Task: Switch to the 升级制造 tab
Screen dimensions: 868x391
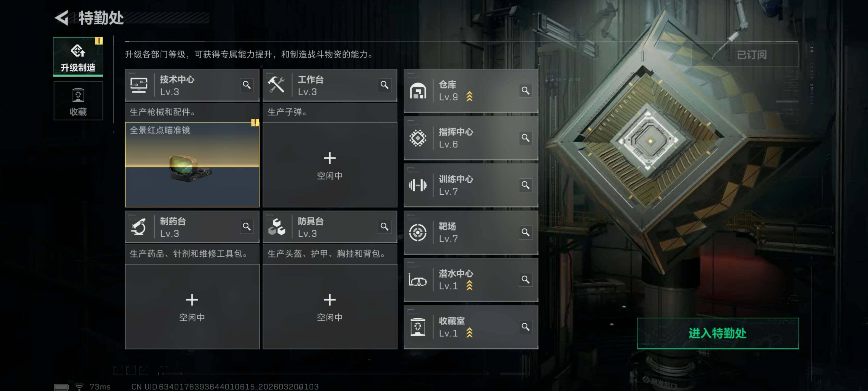Action: click(x=78, y=57)
